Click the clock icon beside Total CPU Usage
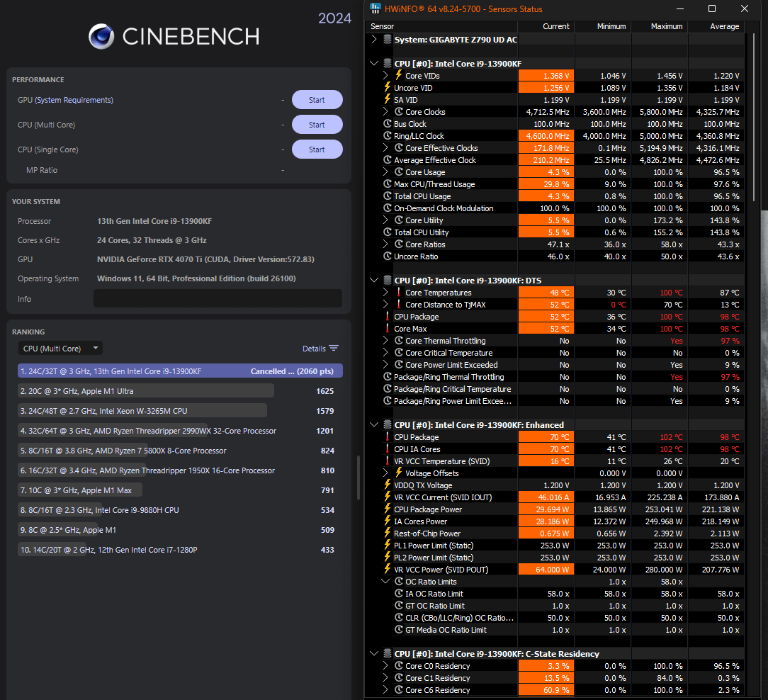Image resolution: width=768 pixels, height=700 pixels. (388, 196)
